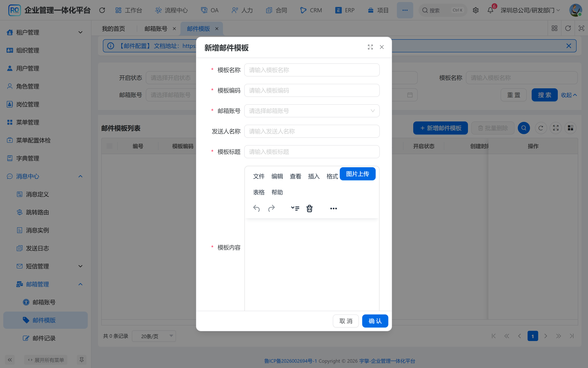Open 邮件记录 in the sidebar

tap(46, 338)
